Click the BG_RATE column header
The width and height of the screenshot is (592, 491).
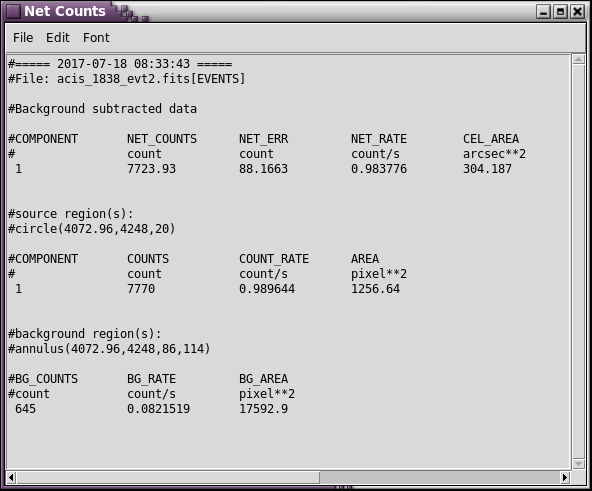coord(151,379)
